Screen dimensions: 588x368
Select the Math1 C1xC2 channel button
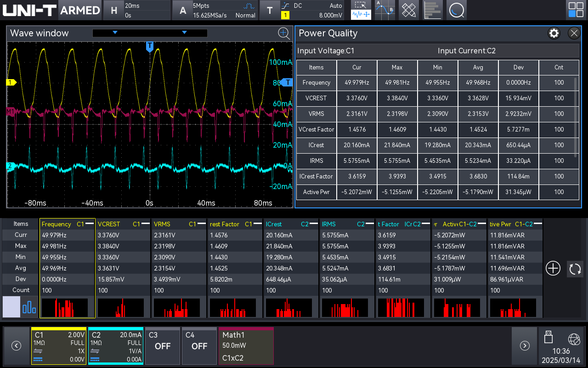(x=246, y=345)
